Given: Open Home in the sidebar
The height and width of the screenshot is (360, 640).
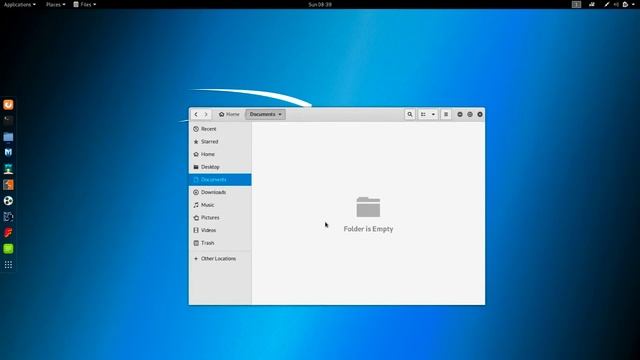Looking at the screenshot, I should (220, 154).
